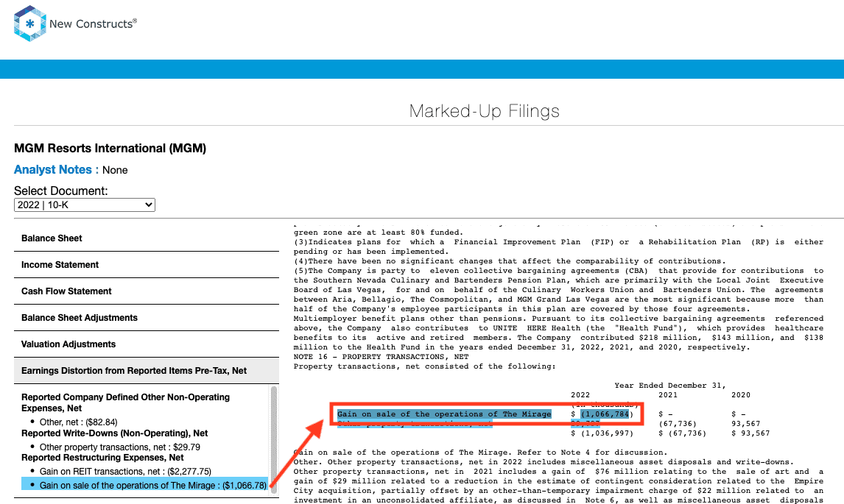
Task: Select the 'Other, net : ($82.84)' item
Action: pyautogui.click(x=79, y=422)
